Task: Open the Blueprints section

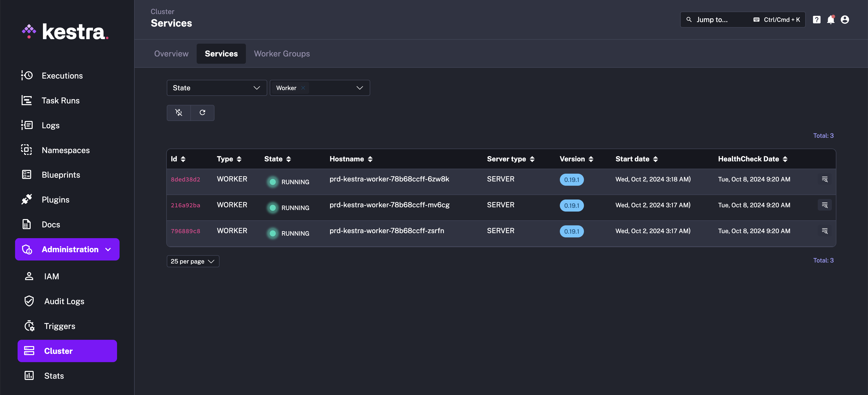Action: coord(61,174)
